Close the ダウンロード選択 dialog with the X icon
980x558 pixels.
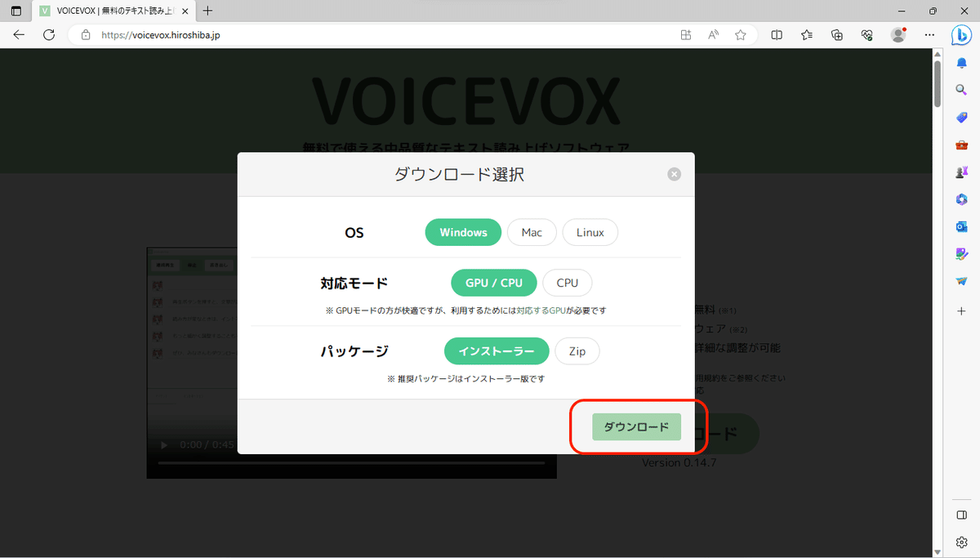(674, 174)
